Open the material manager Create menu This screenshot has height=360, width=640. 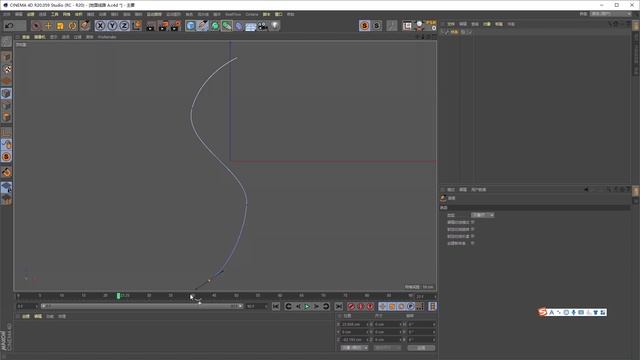tap(26, 316)
